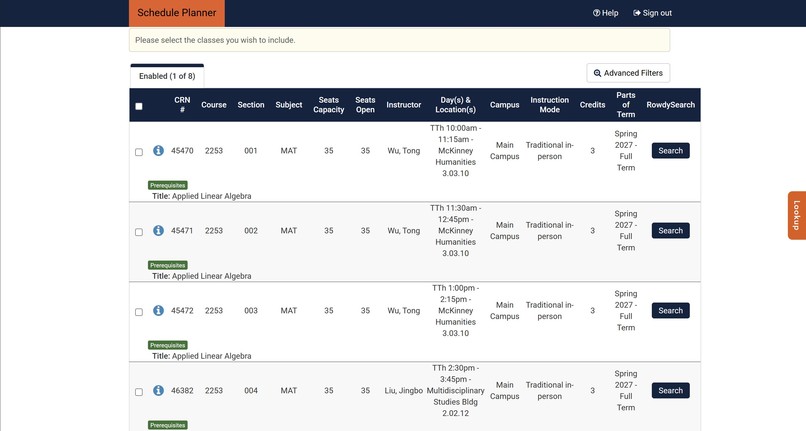
Task: Click the Sign out arrow icon
Action: 637,13
